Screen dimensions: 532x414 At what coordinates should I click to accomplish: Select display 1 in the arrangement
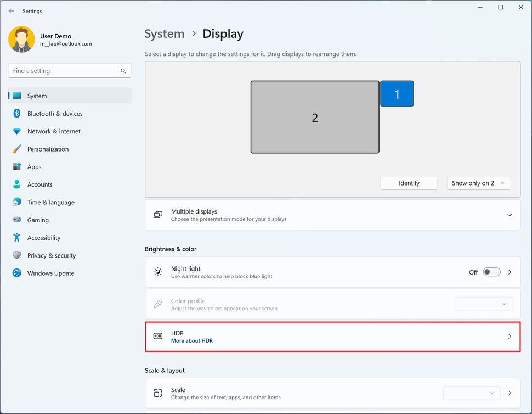tap(397, 94)
